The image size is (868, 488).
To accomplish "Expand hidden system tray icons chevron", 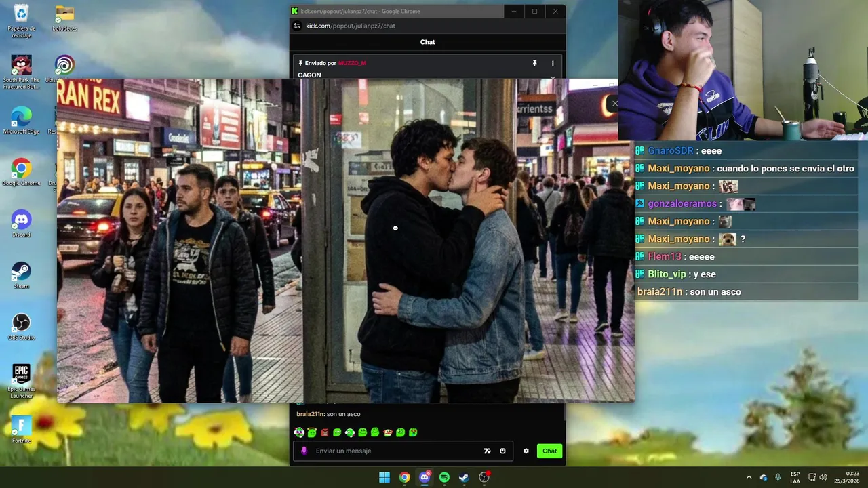I will [x=749, y=477].
